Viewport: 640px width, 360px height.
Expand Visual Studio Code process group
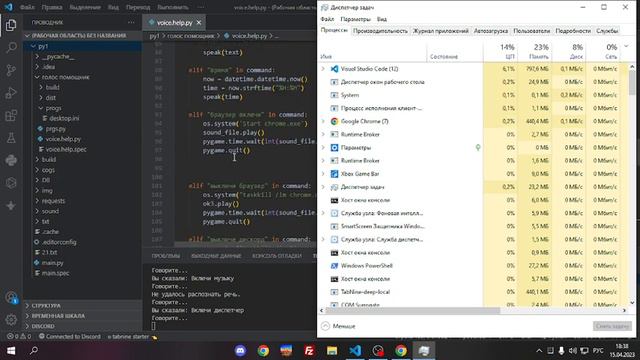point(323,69)
